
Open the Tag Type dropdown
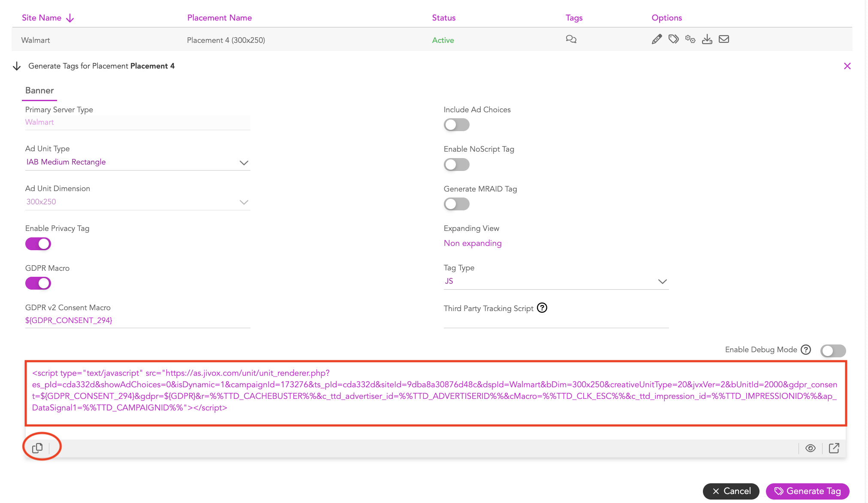(556, 281)
